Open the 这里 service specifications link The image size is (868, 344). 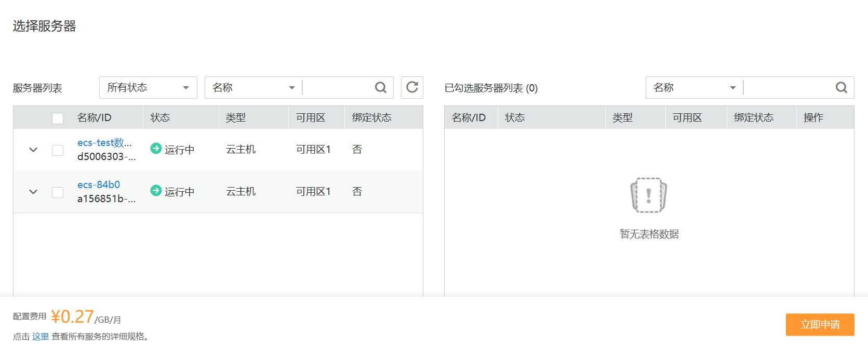pos(41,336)
